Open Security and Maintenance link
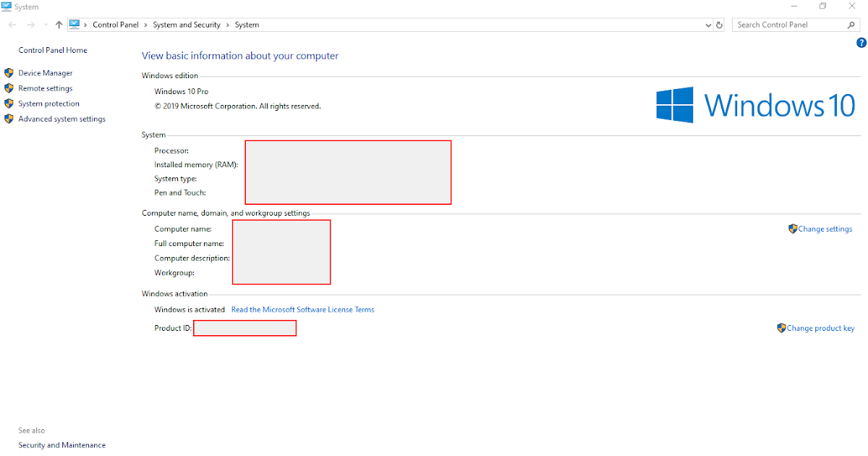Screen dimensions: 868x456 (x=62, y=445)
